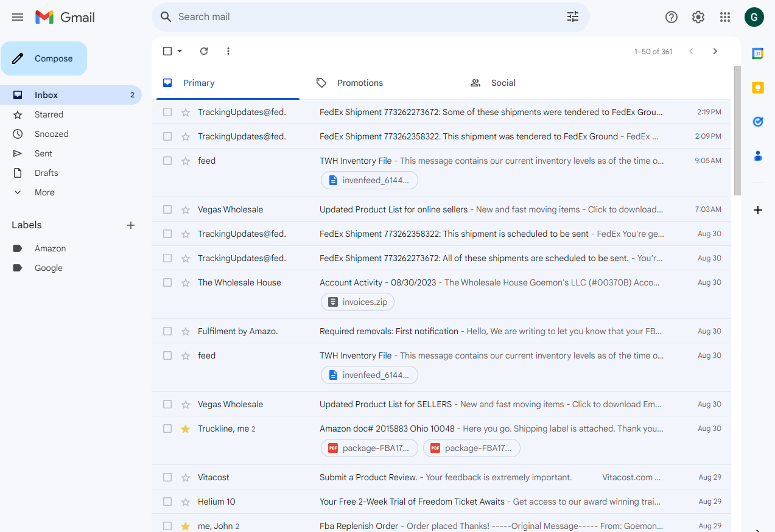Open the More options three-dot menu
This screenshot has width=775, height=532.
point(228,51)
